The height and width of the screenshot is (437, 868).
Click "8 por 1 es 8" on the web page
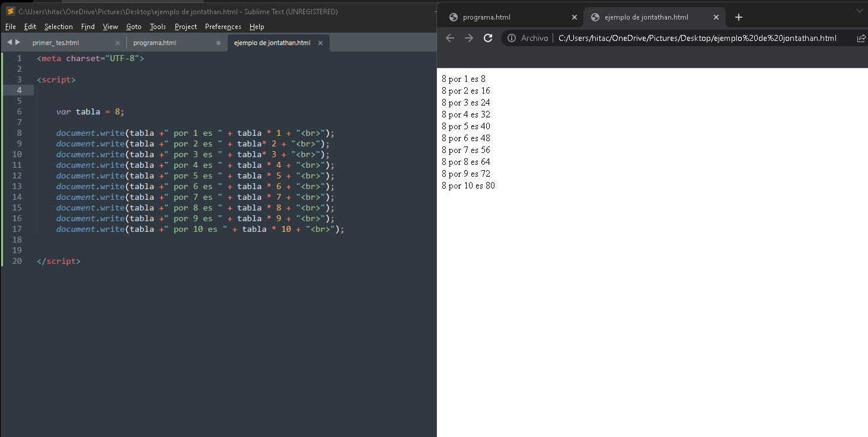tap(464, 79)
